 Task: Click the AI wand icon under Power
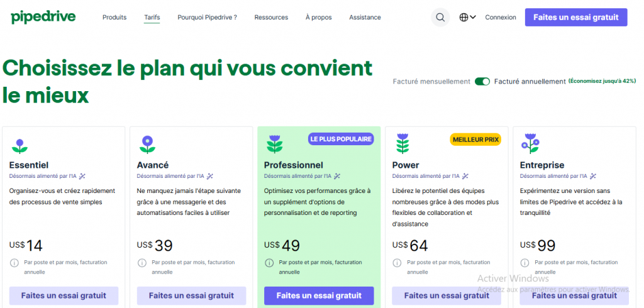click(465, 176)
